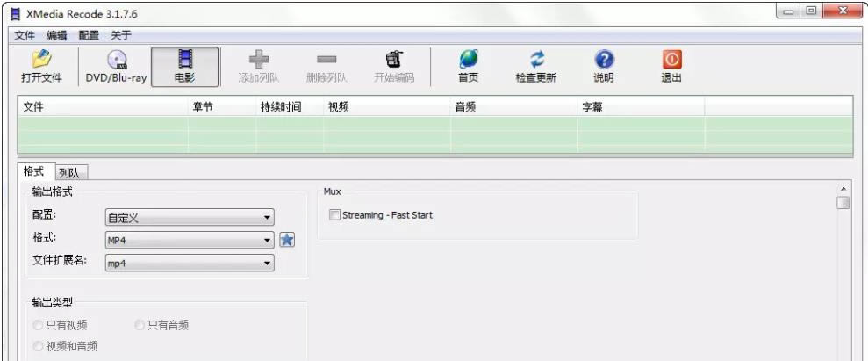This screenshot has height=361, width=868.
Task: Click the 持续时间 column header
Action: pyautogui.click(x=290, y=107)
